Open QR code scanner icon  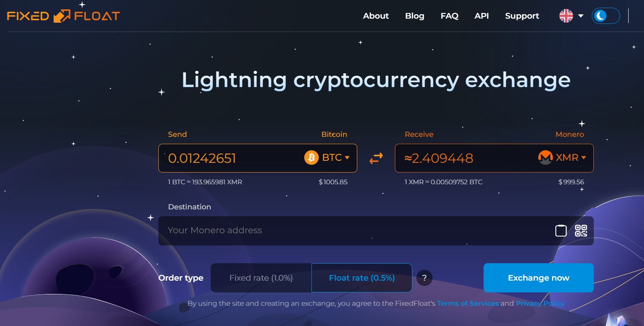pyautogui.click(x=581, y=230)
